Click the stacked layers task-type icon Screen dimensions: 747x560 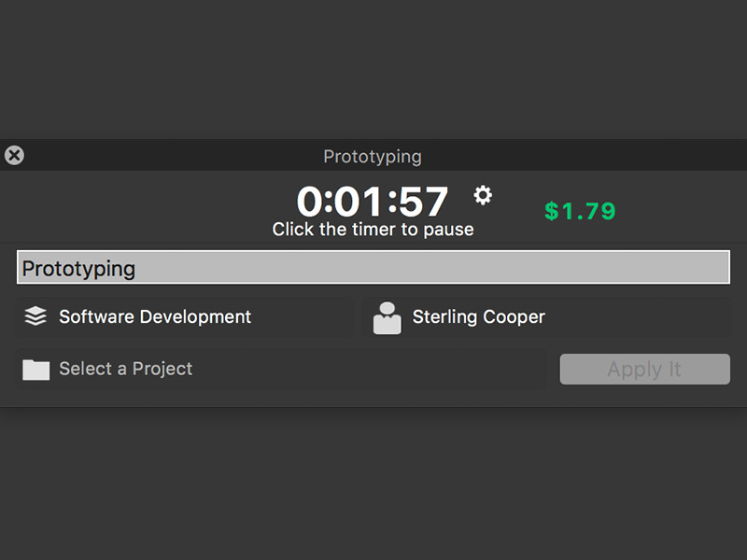point(35,316)
